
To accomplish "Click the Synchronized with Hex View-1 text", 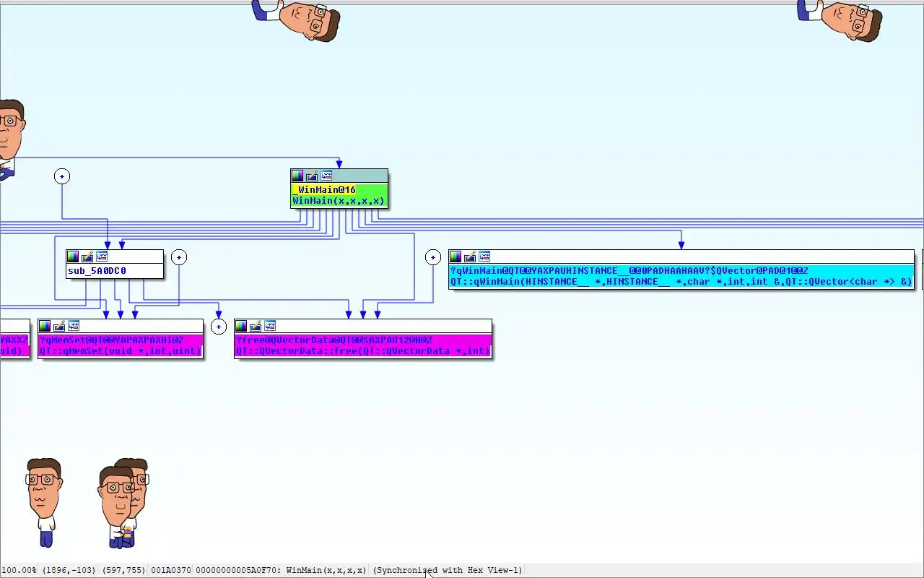I will [x=448, y=570].
